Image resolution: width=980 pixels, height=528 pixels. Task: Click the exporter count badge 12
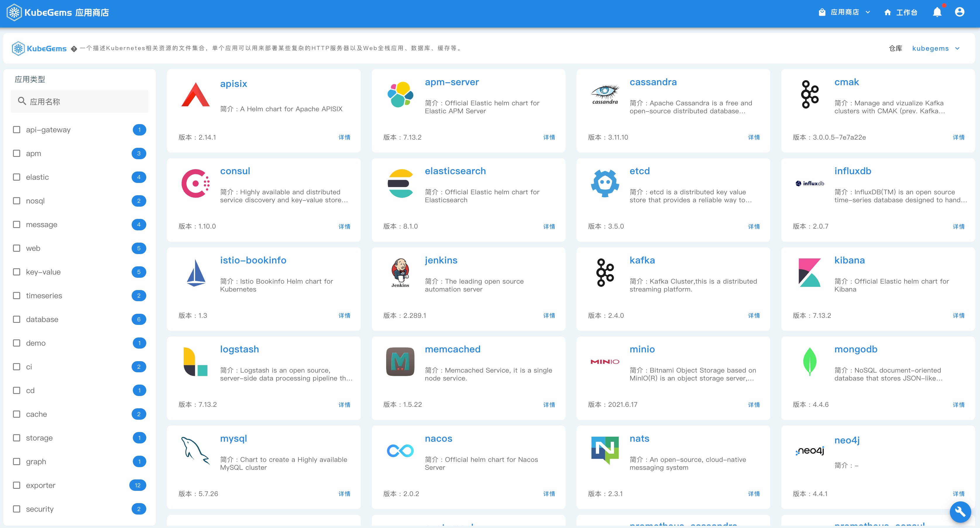click(x=138, y=485)
